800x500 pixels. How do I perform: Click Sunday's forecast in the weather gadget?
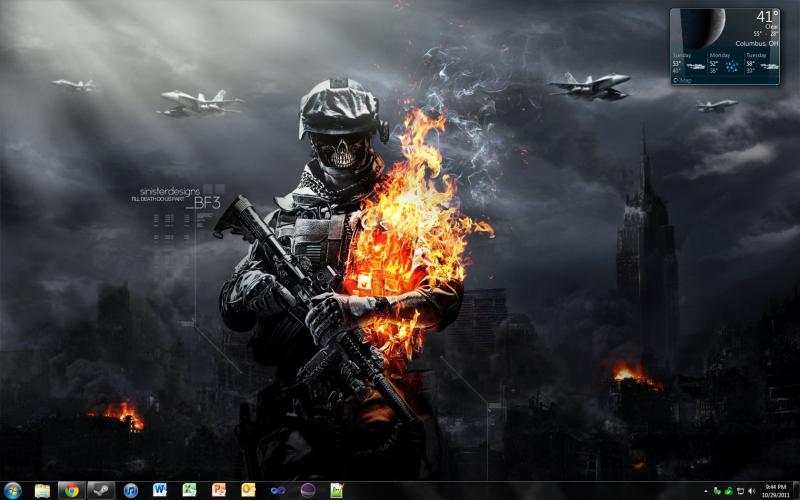(x=689, y=65)
